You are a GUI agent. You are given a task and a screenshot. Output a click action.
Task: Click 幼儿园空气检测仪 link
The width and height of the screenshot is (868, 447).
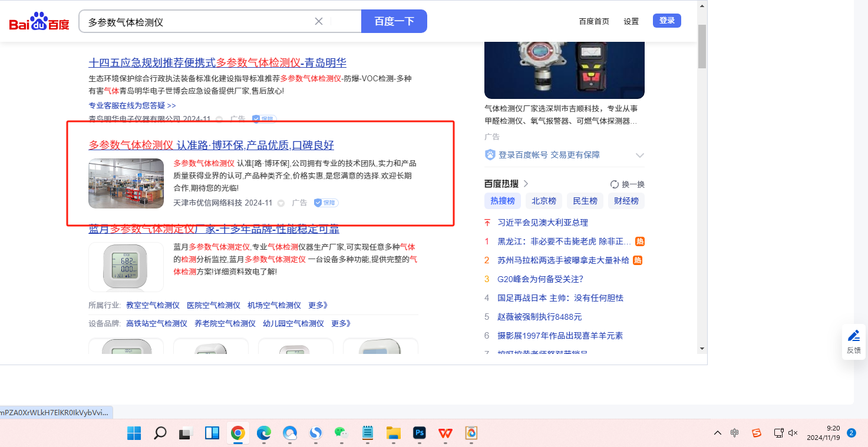pyautogui.click(x=293, y=323)
